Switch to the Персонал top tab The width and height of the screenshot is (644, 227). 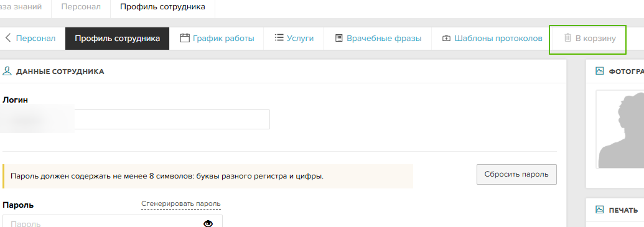click(81, 7)
